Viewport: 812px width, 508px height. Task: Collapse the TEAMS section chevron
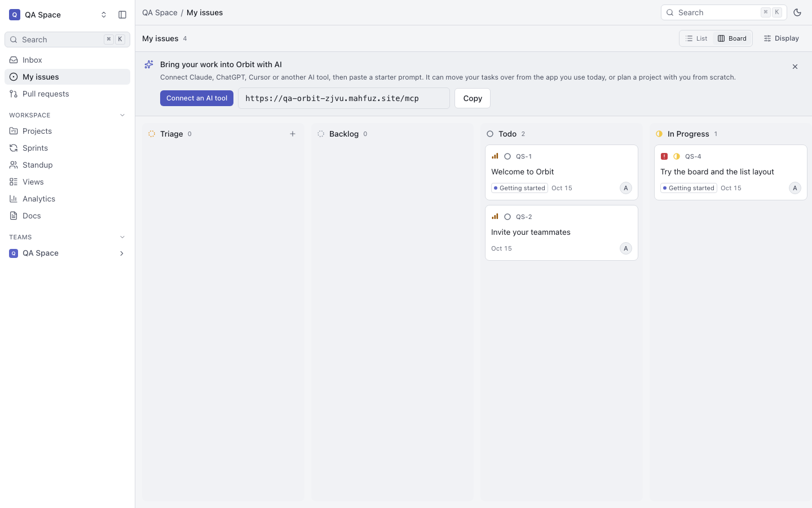point(122,237)
